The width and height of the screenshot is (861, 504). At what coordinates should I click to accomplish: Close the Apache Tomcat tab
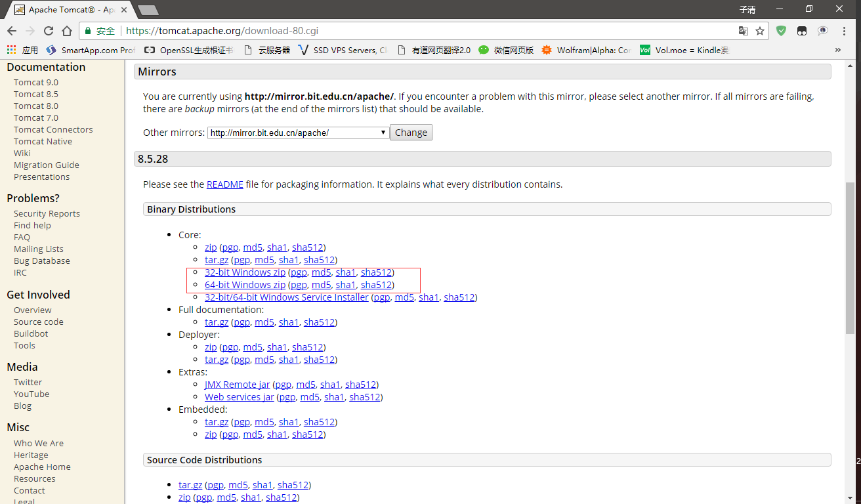click(125, 10)
